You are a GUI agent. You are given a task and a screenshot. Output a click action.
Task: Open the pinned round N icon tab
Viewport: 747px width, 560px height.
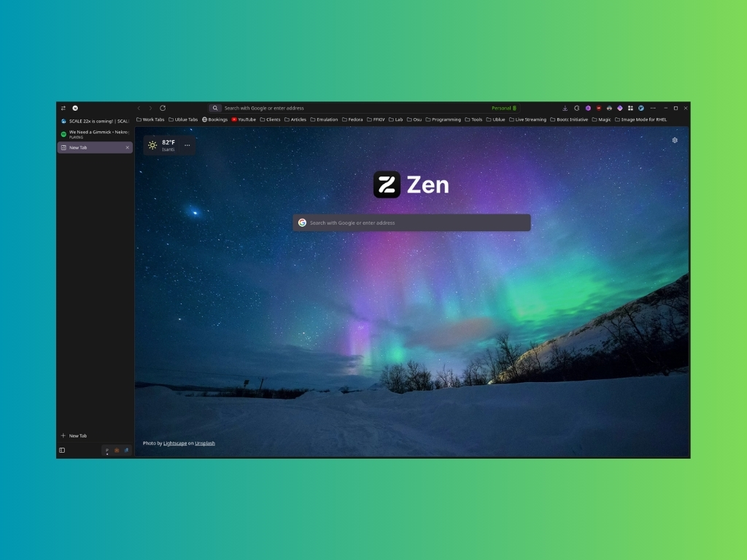[x=75, y=108]
